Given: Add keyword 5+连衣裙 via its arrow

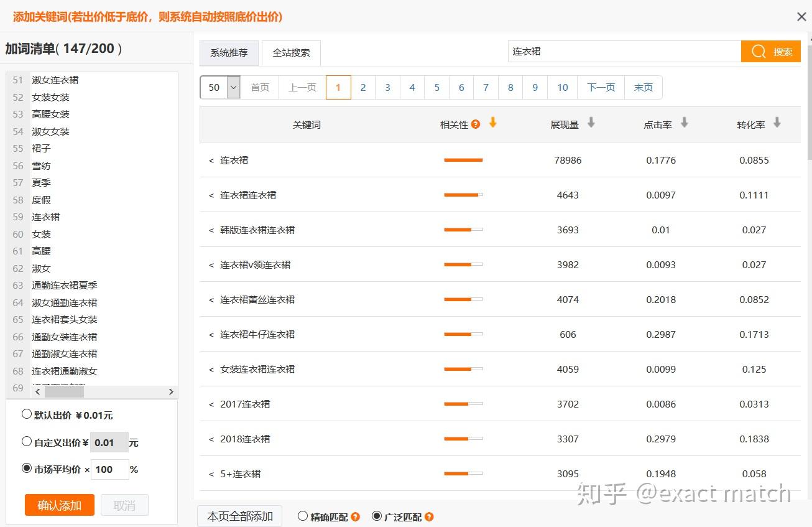Looking at the screenshot, I should [211, 474].
